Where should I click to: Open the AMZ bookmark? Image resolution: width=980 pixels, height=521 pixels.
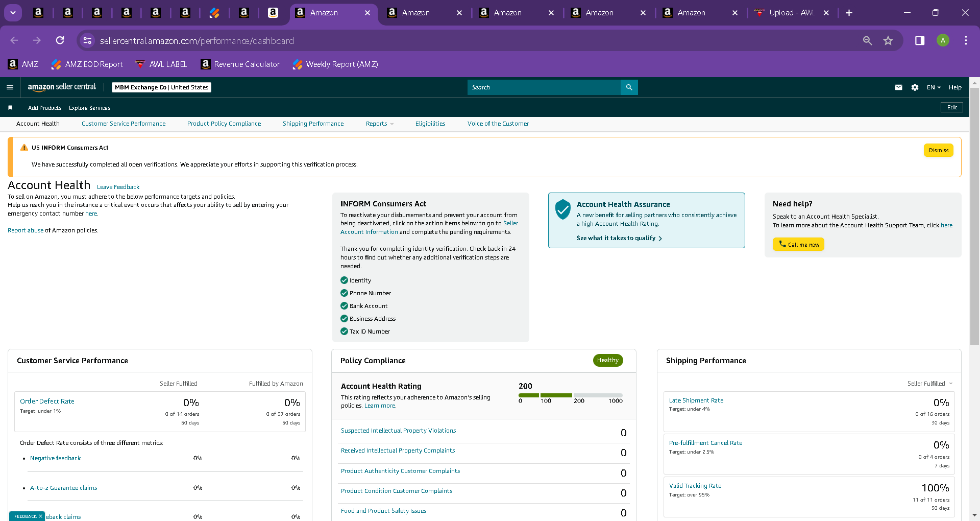[x=23, y=64]
